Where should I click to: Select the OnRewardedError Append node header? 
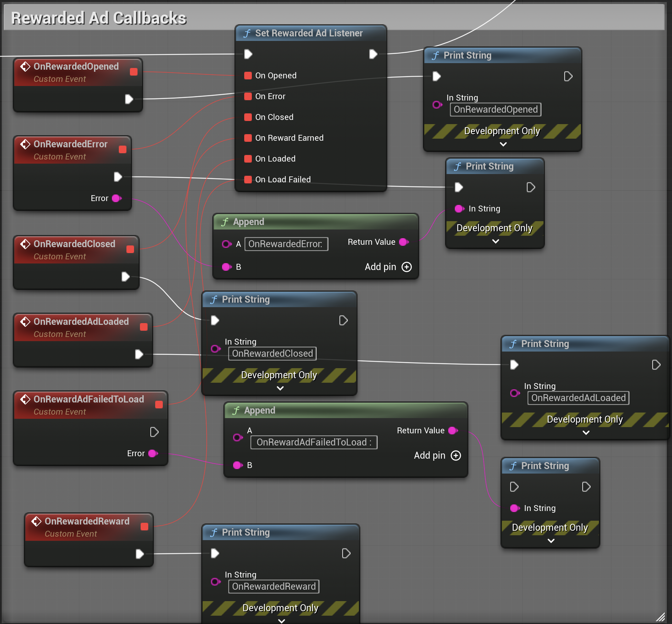point(316,222)
